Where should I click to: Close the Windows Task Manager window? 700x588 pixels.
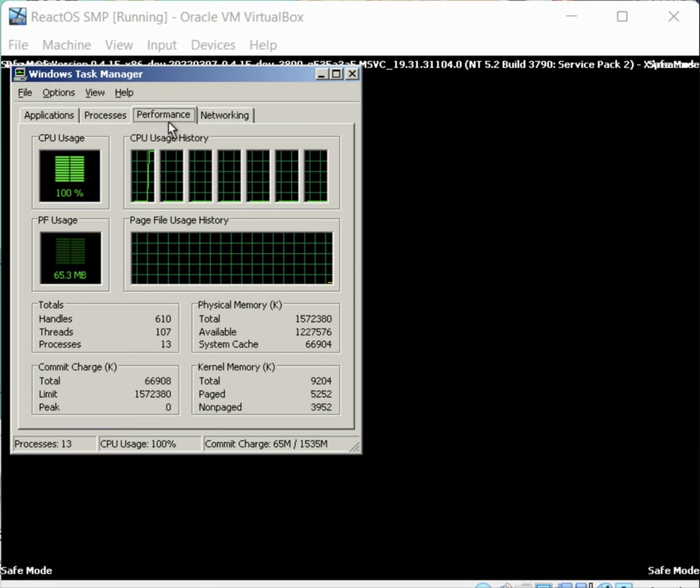(x=352, y=74)
